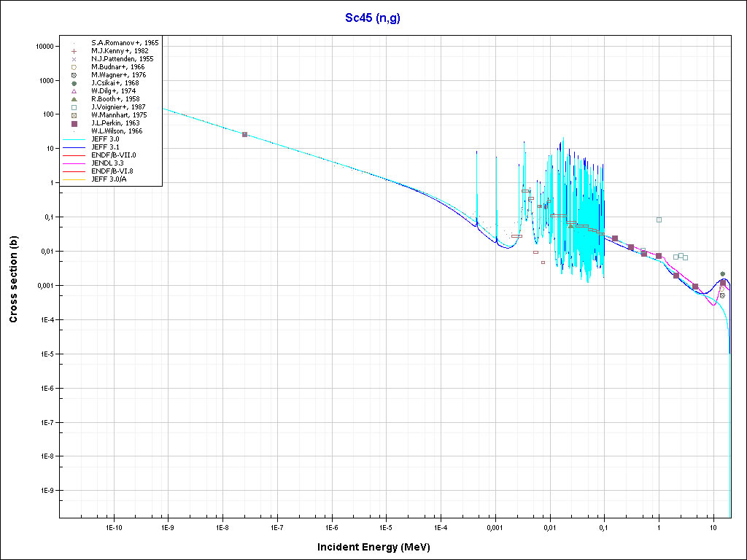Click the ENDF/B-VII.0 legend label
This screenshot has height=560, width=747.
(113, 155)
